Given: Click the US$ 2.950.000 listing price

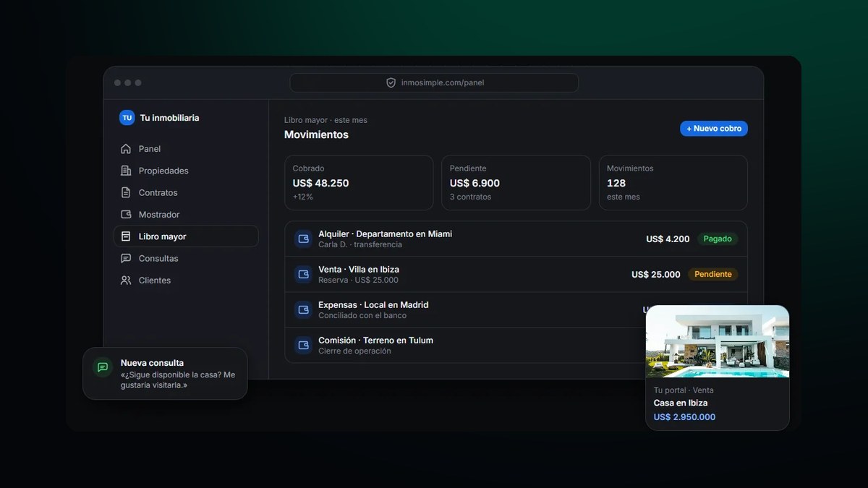Looking at the screenshot, I should (x=684, y=417).
